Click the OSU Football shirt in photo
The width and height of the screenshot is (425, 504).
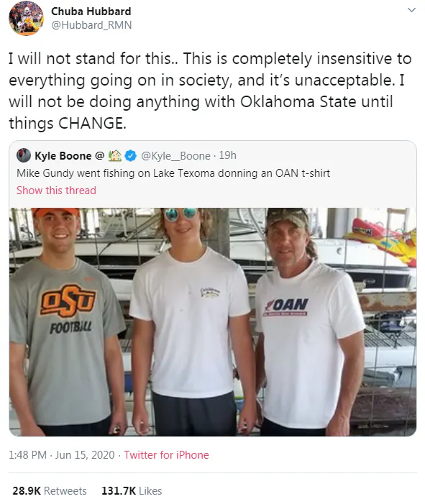tap(66, 341)
